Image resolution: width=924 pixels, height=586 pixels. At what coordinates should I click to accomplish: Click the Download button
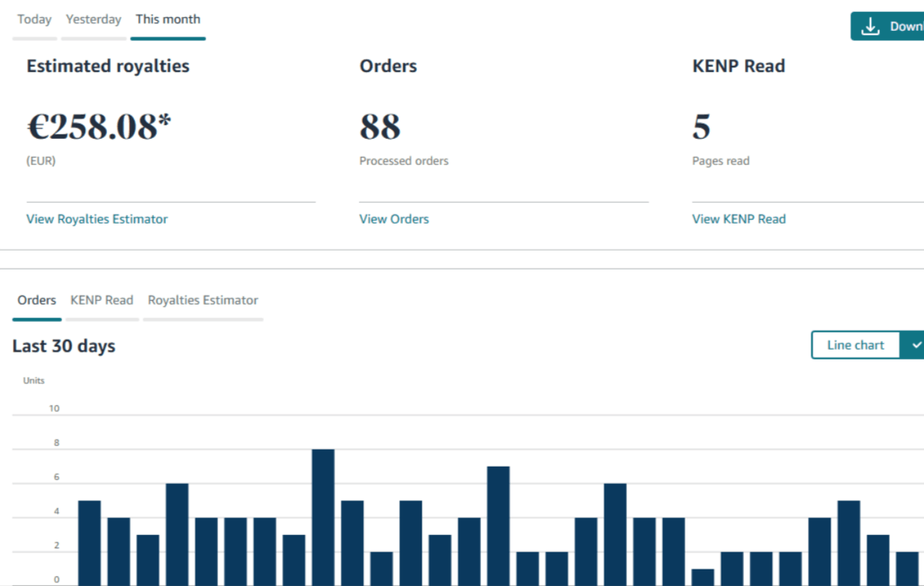point(887,26)
